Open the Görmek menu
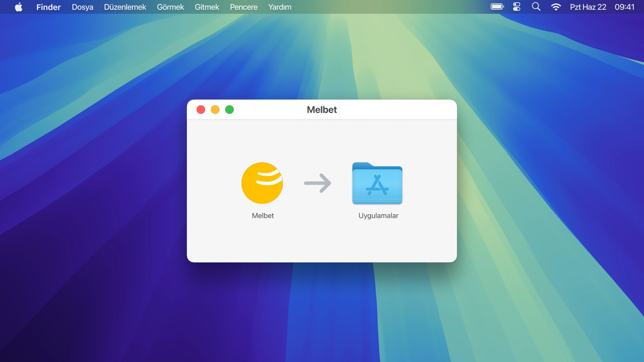Image resolution: width=644 pixels, height=362 pixels. (170, 7)
